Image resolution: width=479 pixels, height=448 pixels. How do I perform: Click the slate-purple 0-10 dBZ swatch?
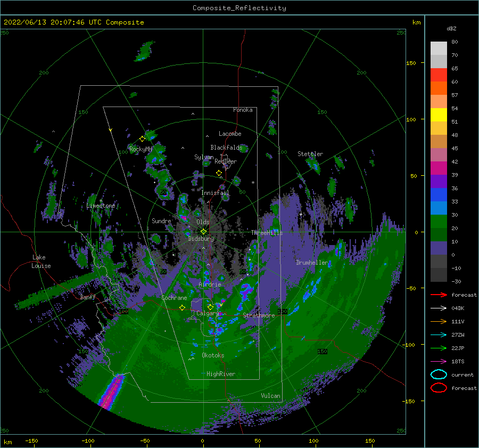[x=439, y=248]
